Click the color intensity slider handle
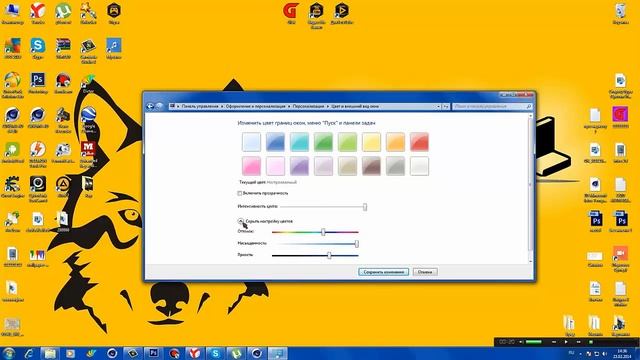640x360 pixels. pos(365,207)
